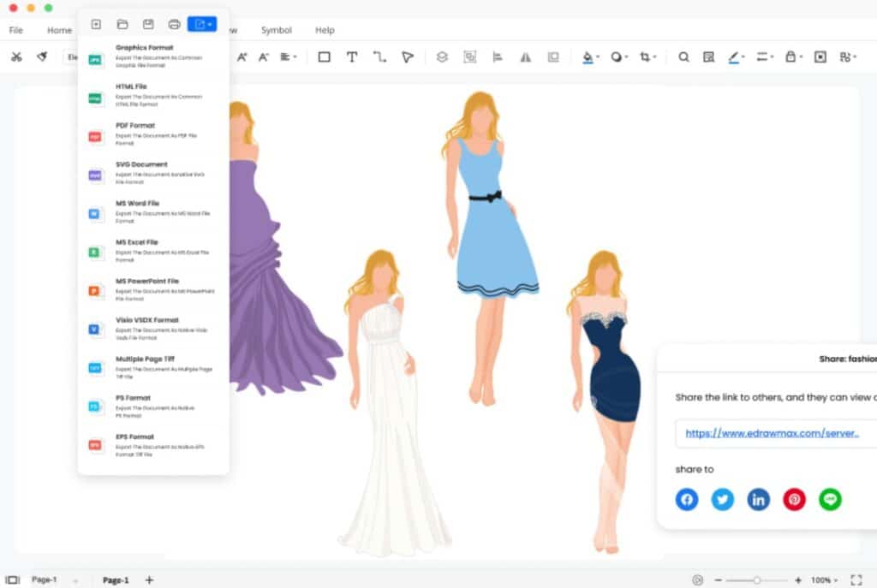Click the align objects icon
877x588 pixels.
pyautogui.click(x=498, y=56)
